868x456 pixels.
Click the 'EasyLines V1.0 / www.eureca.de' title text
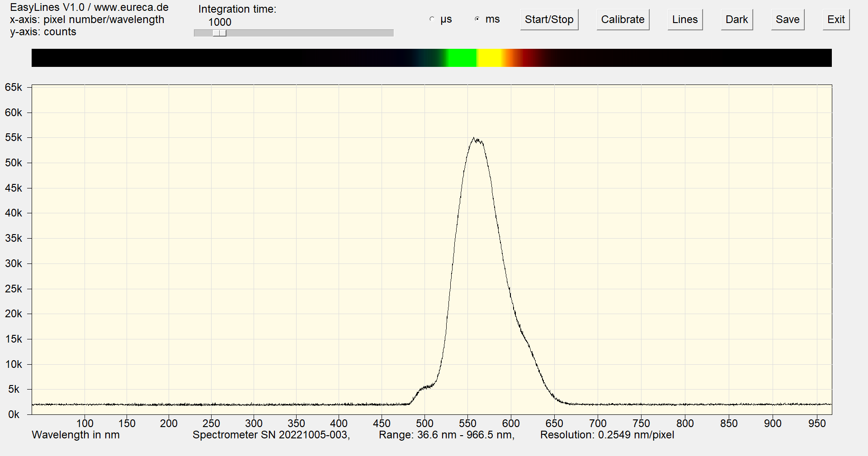pos(89,7)
